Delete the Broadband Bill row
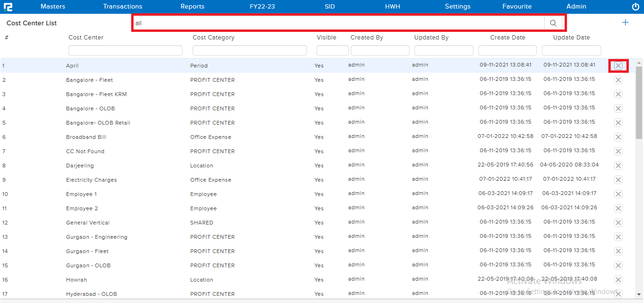 coord(618,137)
